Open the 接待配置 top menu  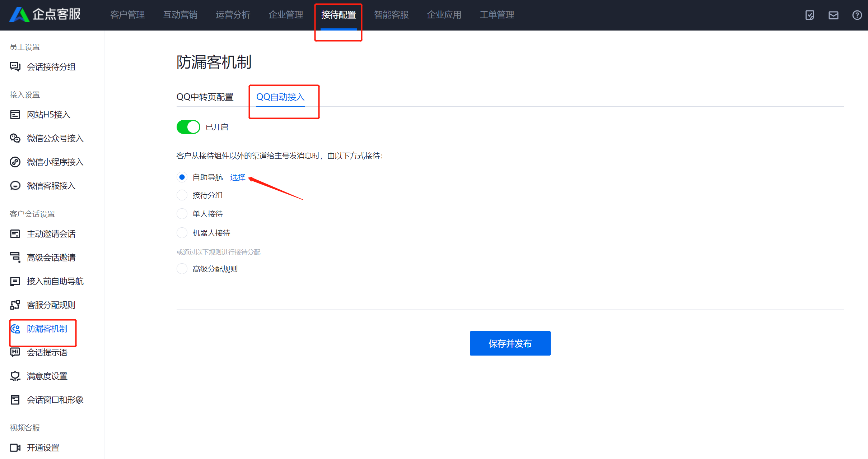(x=339, y=15)
